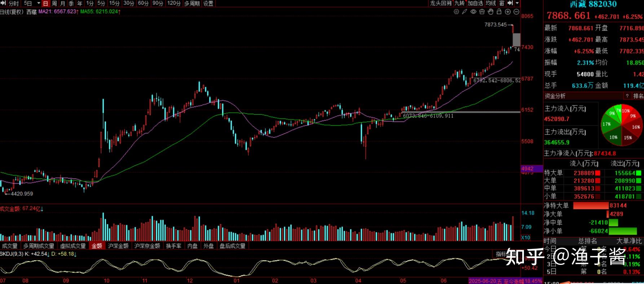The image size is (644, 284).
Task: Open 龙头回溯 feature
Action: tap(440, 3)
